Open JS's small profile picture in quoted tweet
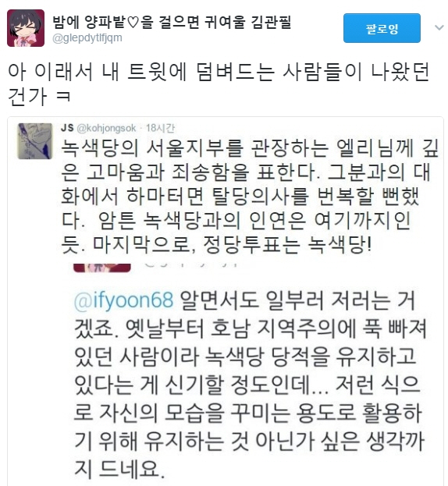This screenshot has height=486, width=448. coord(35,141)
